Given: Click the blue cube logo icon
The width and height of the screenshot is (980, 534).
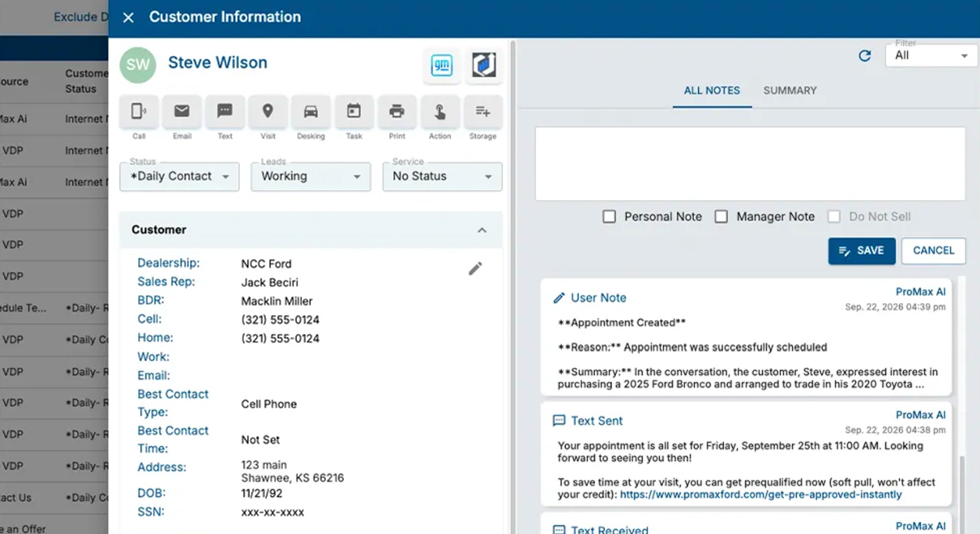Looking at the screenshot, I should tap(484, 66).
